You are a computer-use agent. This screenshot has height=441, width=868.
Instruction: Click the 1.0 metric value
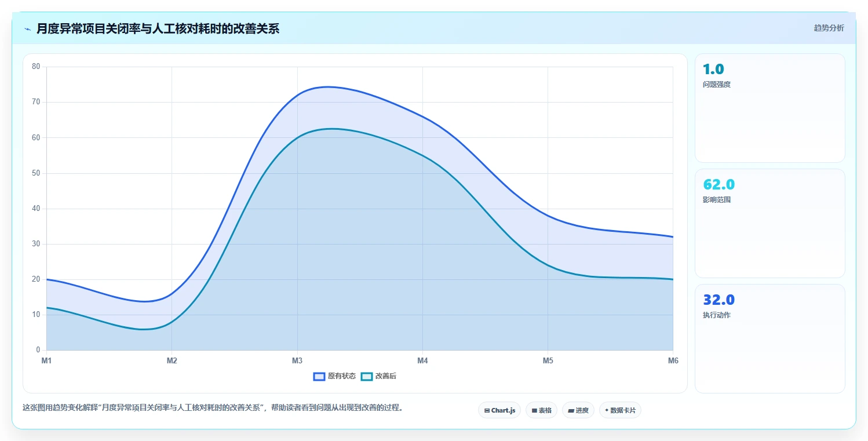(713, 70)
